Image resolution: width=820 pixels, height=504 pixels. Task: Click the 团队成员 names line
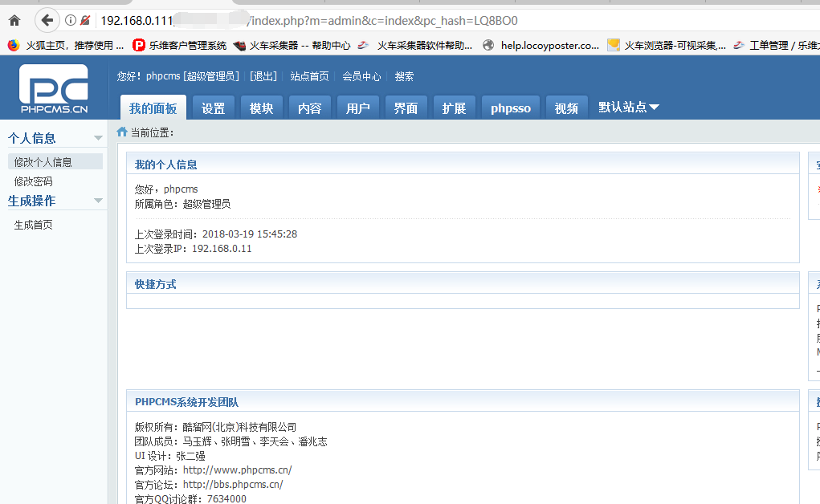coord(230,441)
